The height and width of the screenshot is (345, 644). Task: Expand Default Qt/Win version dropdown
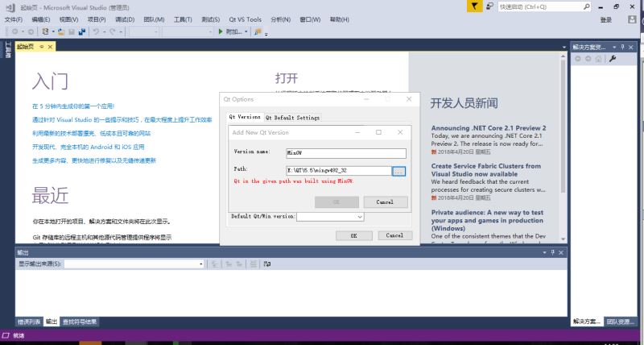click(359, 217)
